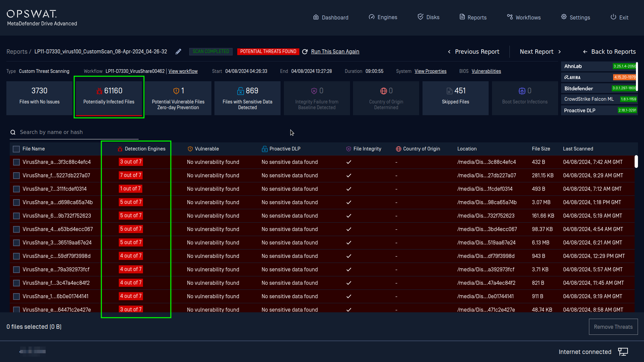This screenshot has width=644, height=362.
Task: Click the pencil icon to rename report
Action: click(x=178, y=51)
